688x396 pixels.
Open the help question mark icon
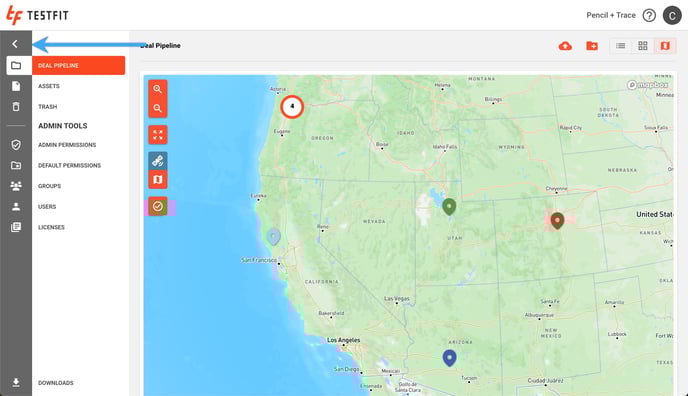click(x=649, y=15)
